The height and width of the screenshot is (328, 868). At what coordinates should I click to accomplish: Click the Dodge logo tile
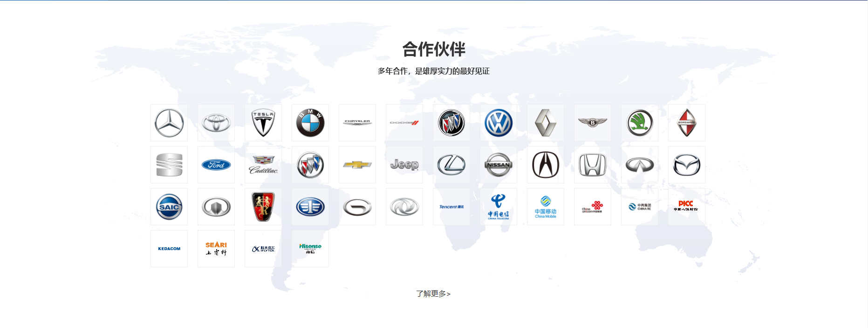point(404,123)
